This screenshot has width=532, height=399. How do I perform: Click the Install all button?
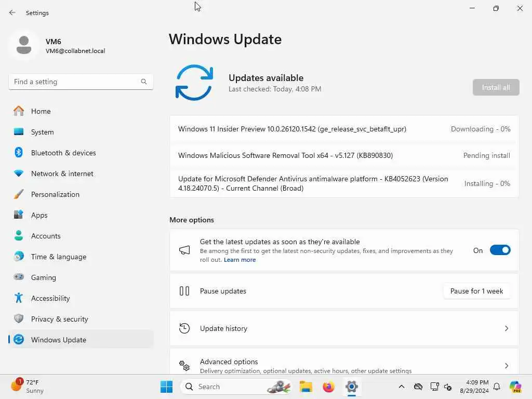click(x=496, y=87)
